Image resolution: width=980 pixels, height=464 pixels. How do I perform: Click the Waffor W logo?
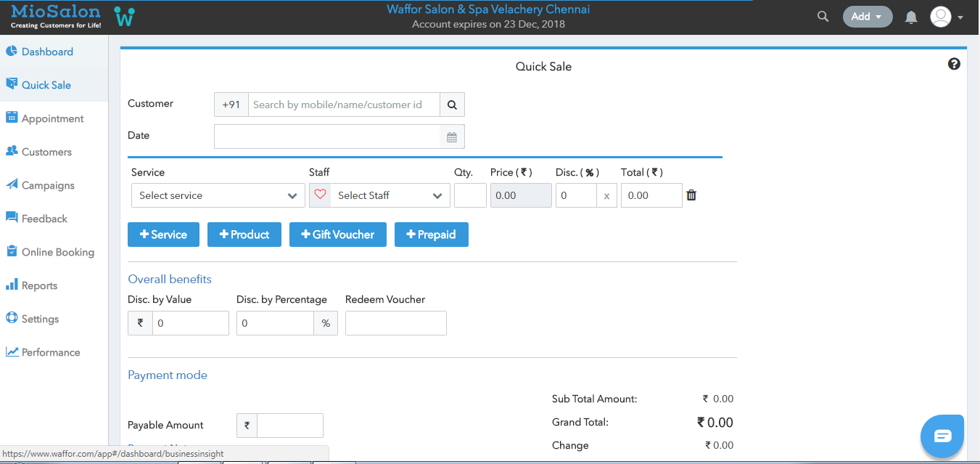[x=124, y=17]
